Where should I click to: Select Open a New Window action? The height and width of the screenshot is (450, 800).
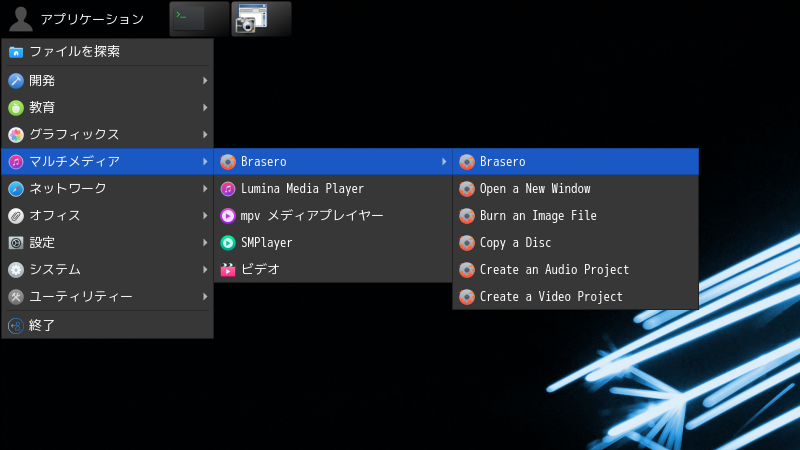pos(576,189)
